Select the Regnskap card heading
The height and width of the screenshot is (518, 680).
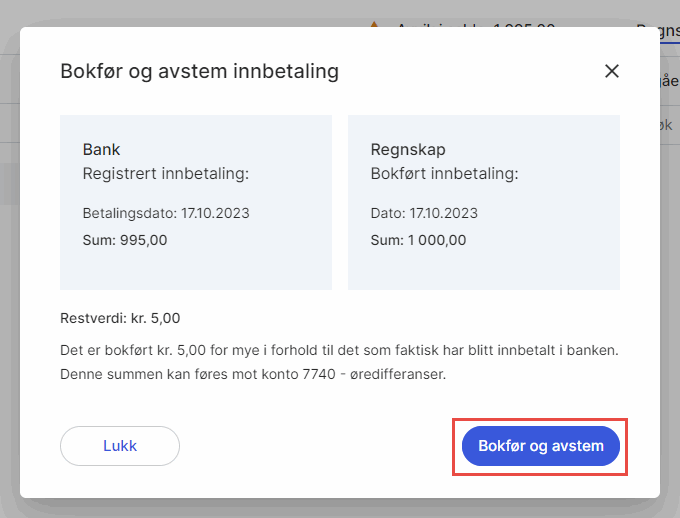click(x=407, y=150)
